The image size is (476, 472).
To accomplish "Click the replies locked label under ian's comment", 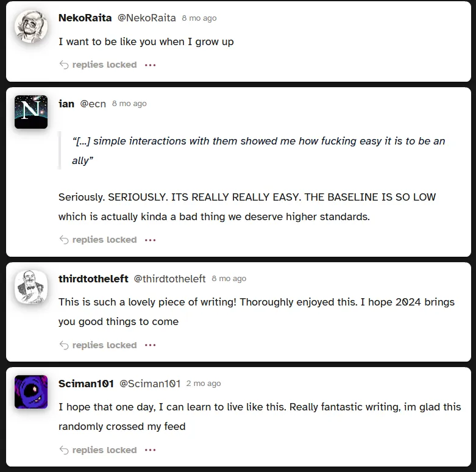I will (104, 240).
